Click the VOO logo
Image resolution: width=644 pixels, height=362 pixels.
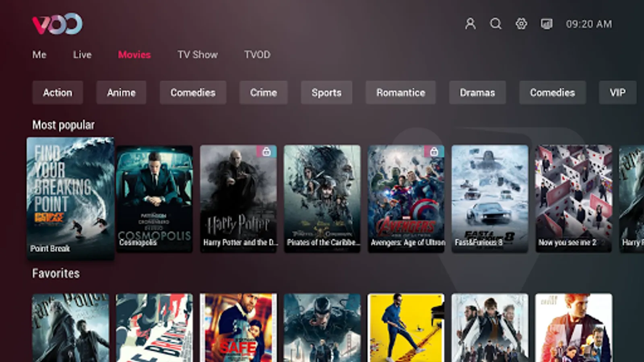point(57,24)
